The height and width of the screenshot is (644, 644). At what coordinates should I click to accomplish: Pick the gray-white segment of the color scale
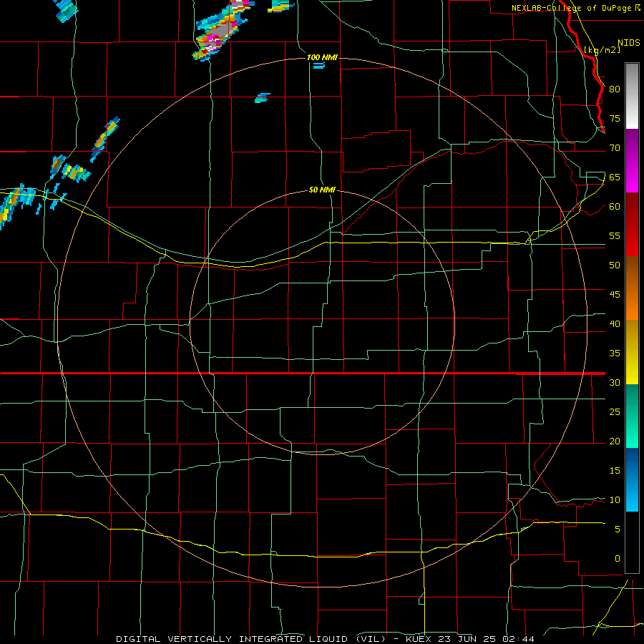click(x=632, y=96)
